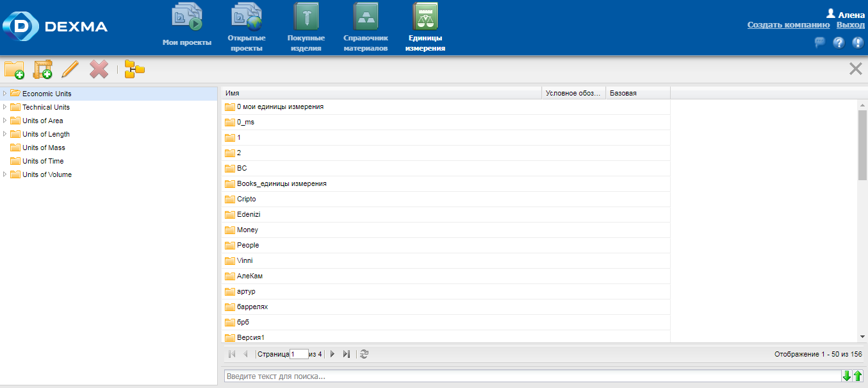Open the chat bubble icon in header
The height and width of the screenshot is (388, 868).
tap(819, 43)
